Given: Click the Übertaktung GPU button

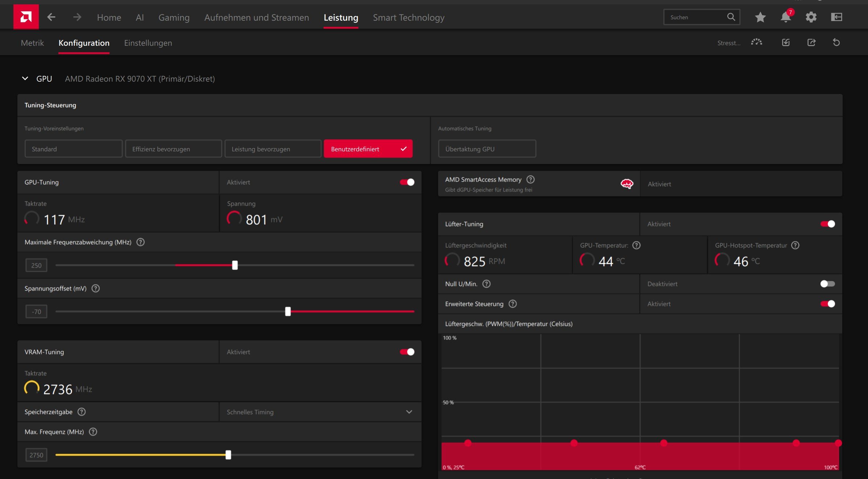Looking at the screenshot, I should click(x=487, y=149).
